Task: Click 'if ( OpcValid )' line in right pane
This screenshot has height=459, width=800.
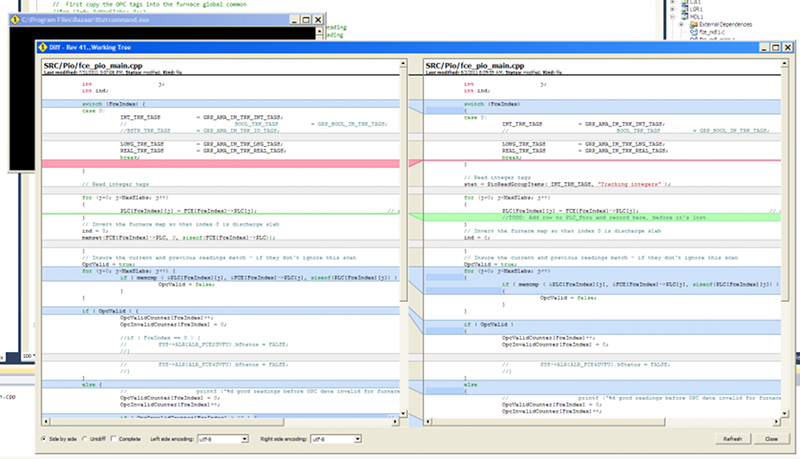Action: [x=602, y=324]
